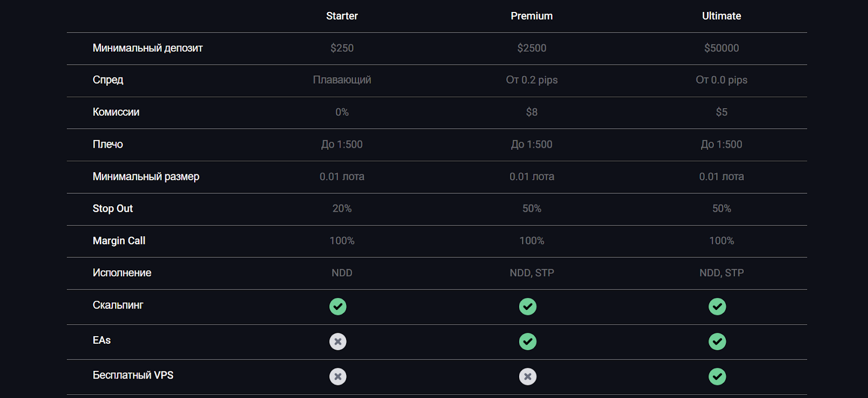Viewport: 868px width, 398px height.
Task: Click the grey cross for EAs under Starter
Action: tap(338, 342)
